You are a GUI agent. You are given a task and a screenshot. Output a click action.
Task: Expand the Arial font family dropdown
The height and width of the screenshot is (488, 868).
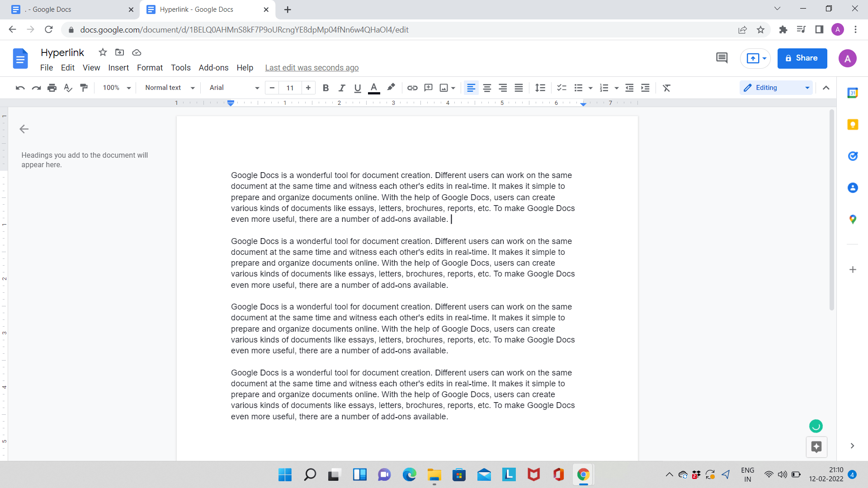tap(256, 88)
